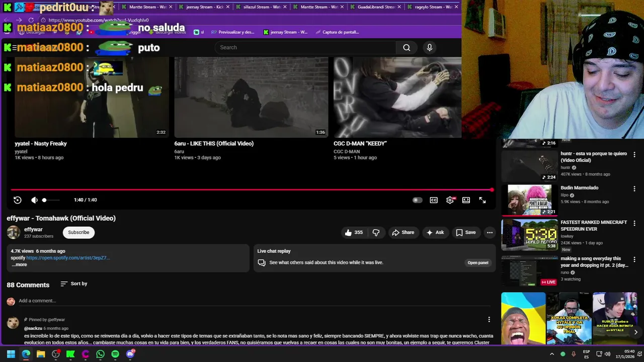Open the ESP ES language switcher

tap(587, 354)
